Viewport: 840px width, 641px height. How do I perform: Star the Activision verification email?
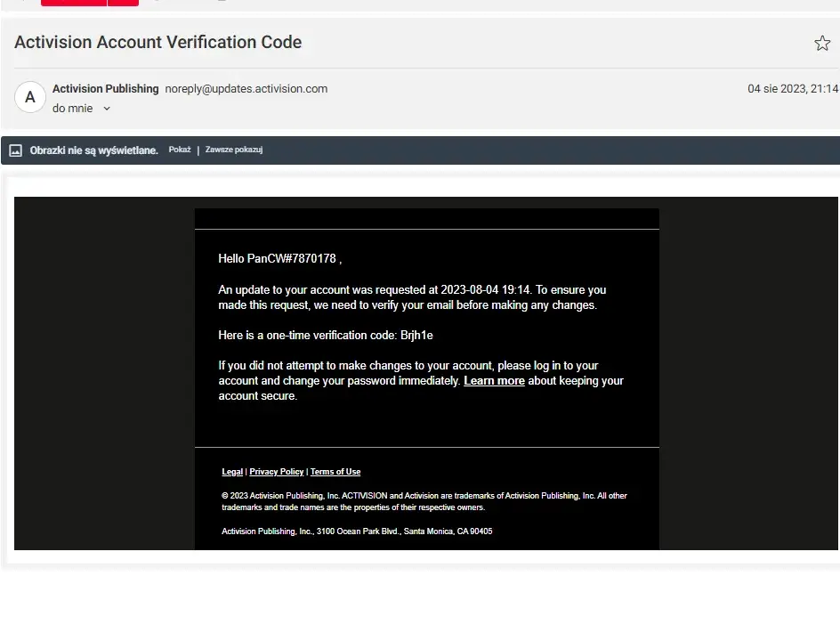822,43
